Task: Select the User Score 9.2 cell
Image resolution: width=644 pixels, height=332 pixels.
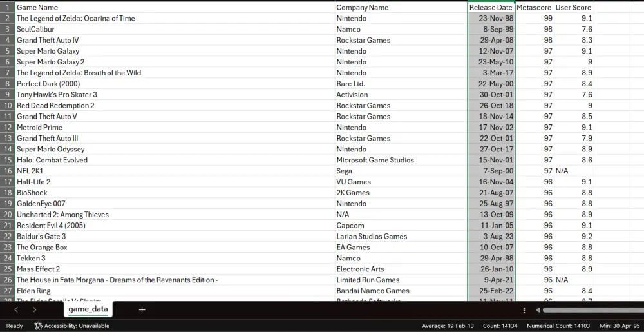Action: click(x=574, y=236)
